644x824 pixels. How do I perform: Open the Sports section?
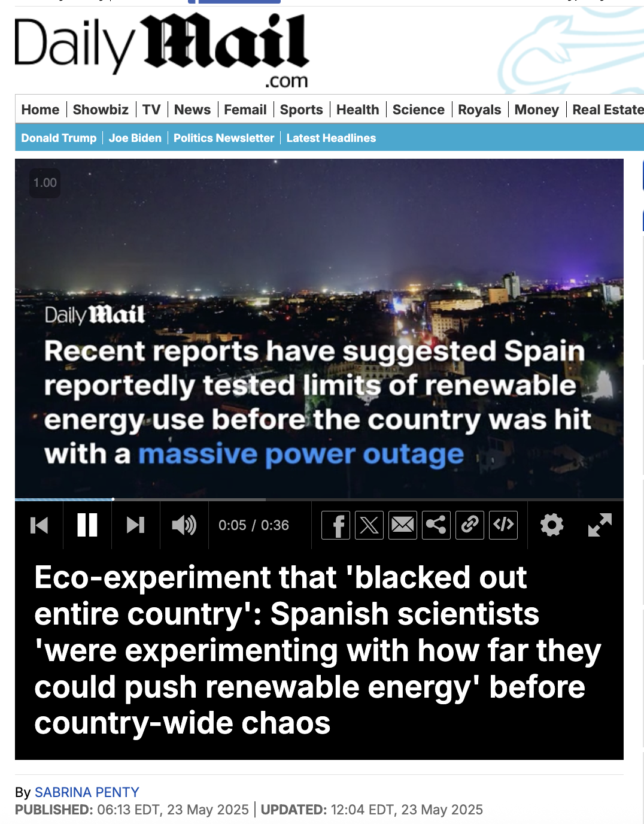coord(301,110)
